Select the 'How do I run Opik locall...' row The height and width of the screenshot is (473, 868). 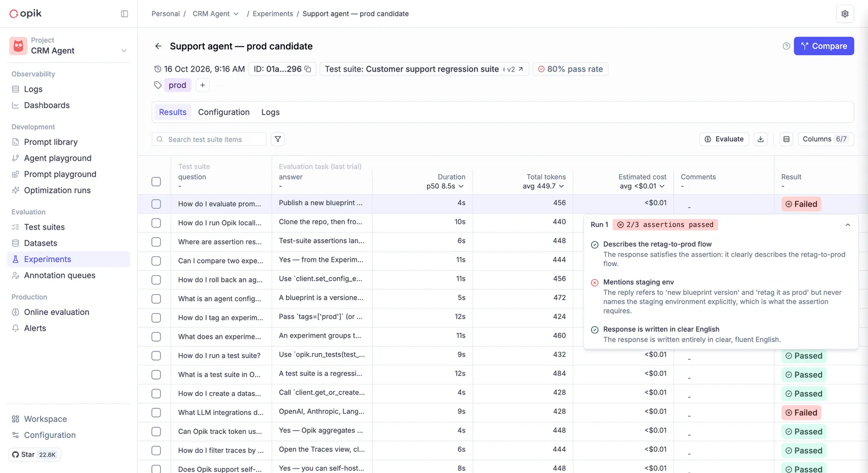(x=156, y=223)
